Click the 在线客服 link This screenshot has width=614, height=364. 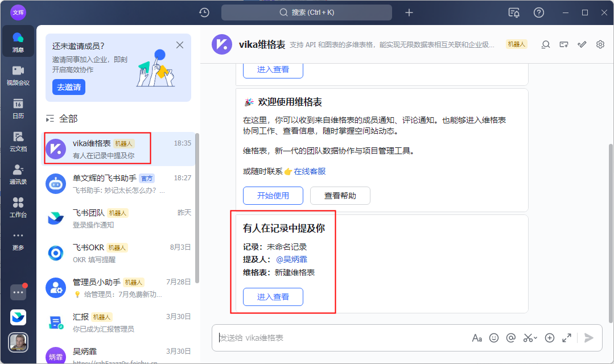point(310,171)
